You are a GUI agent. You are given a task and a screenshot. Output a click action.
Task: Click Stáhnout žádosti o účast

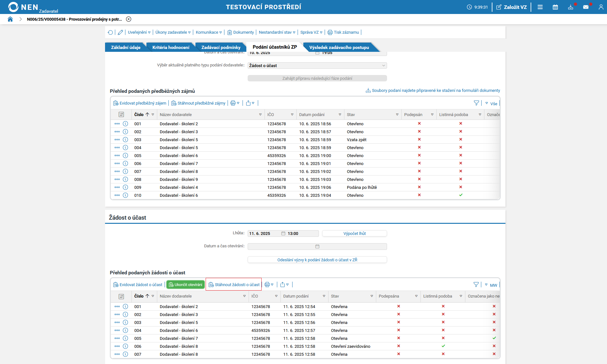point(234,285)
